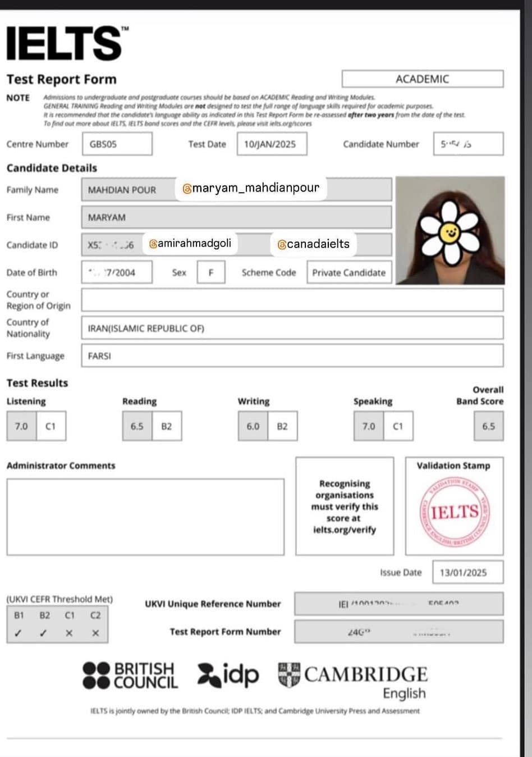532x757 pixels.
Task: Select the Family Name value MAHDIAN POUR
Action: (x=122, y=190)
